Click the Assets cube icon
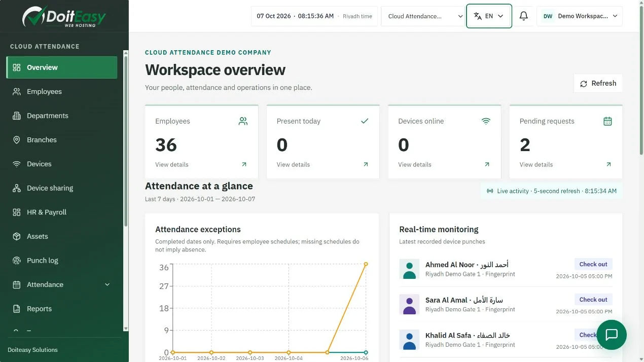 (17, 236)
